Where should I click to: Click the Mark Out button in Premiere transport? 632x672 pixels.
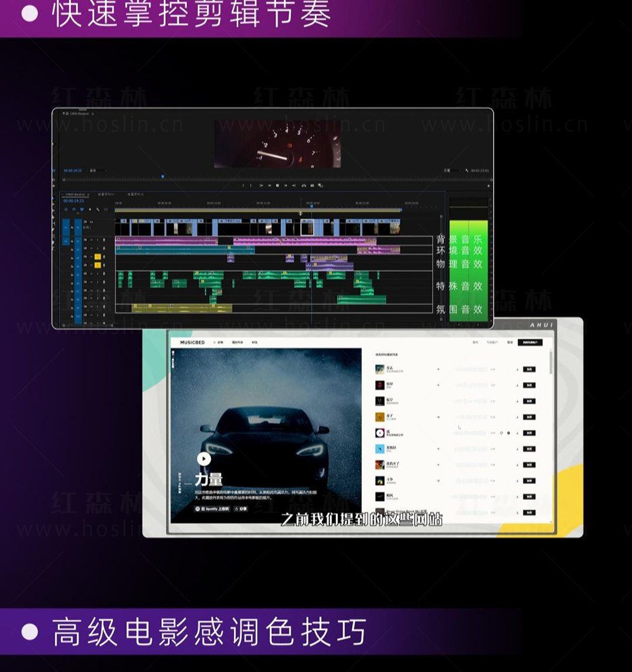pyautogui.click(x=251, y=186)
